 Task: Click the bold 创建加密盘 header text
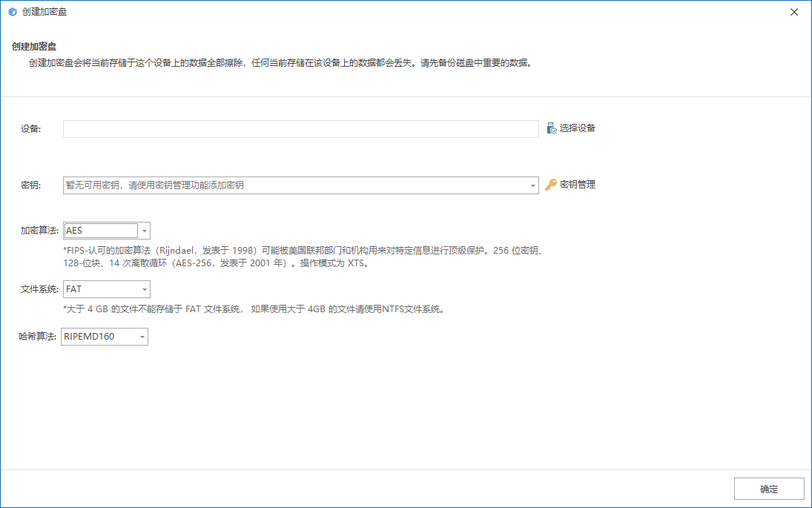pos(34,47)
